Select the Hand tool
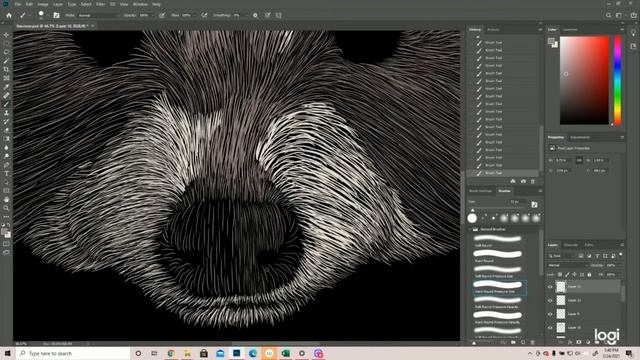Viewport: 640px width, 360px height. (x=6, y=200)
